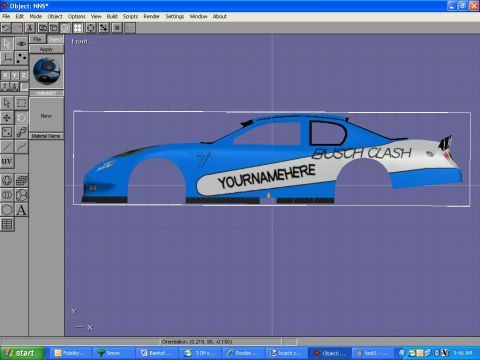Image resolution: width=480 pixels, height=360 pixels.
Task: Click the Redo toolbar icon
Action: tap(17, 28)
